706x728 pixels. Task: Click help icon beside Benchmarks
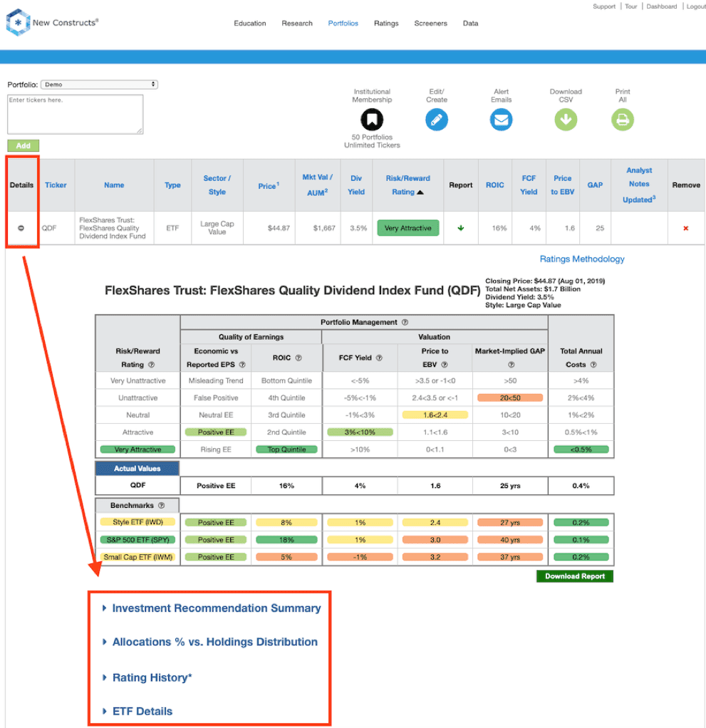tap(161, 505)
